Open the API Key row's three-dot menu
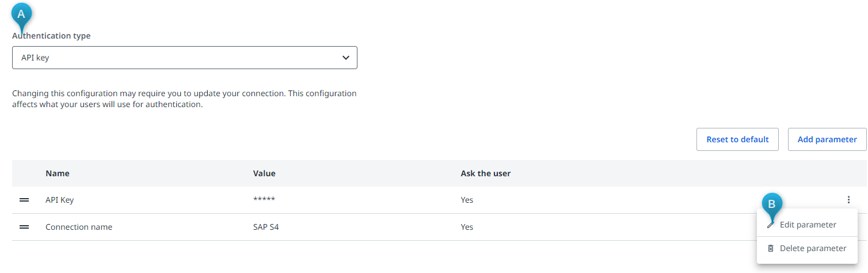This screenshot has width=868, height=273. [x=848, y=200]
